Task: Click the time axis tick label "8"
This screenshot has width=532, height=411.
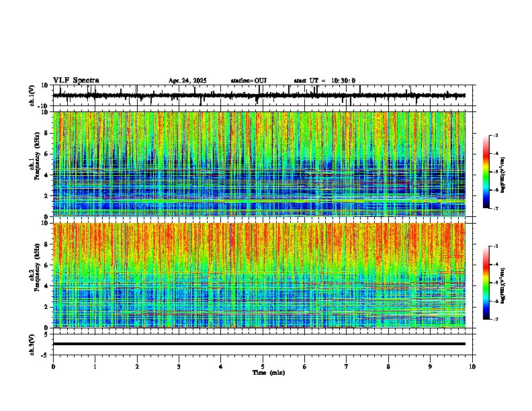Action: (x=388, y=367)
